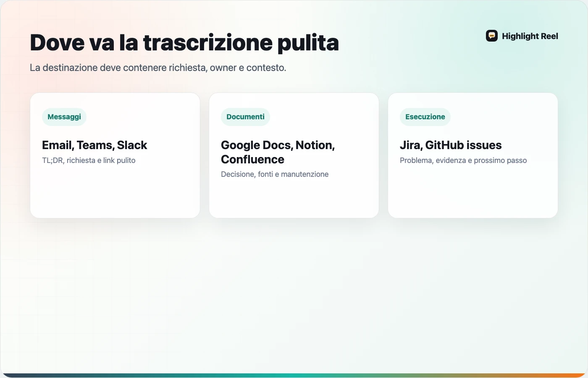The width and height of the screenshot is (588, 378).
Task: Select the Messaggi tag
Action: tap(64, 117)
